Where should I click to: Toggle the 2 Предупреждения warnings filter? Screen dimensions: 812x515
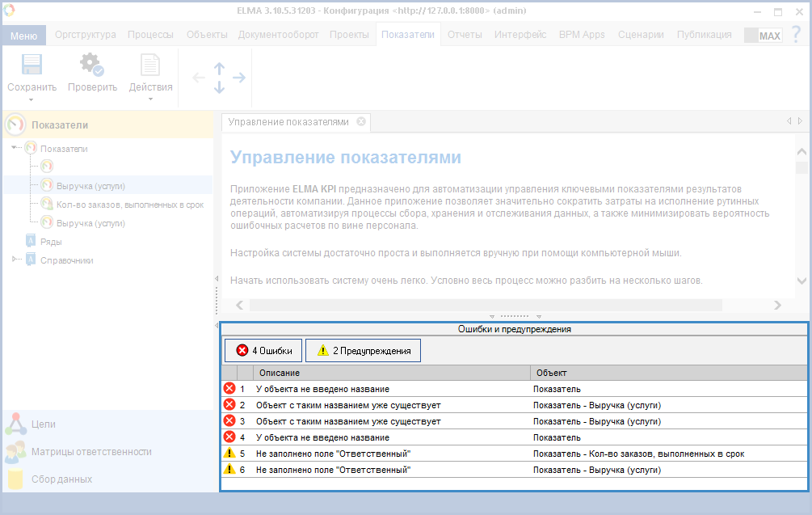363,350
